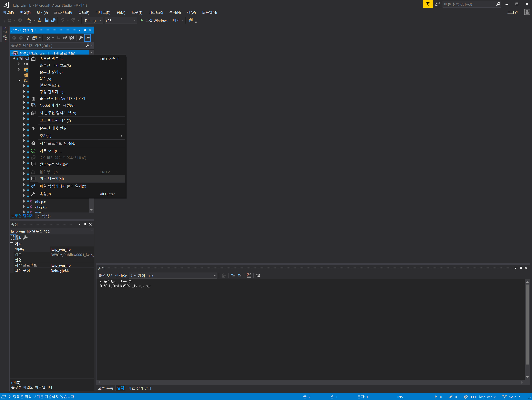Click Show All Files icon in Solution Explorer
Image resolution: width=532 pixels, height=400 pixels.
[72, 38]
